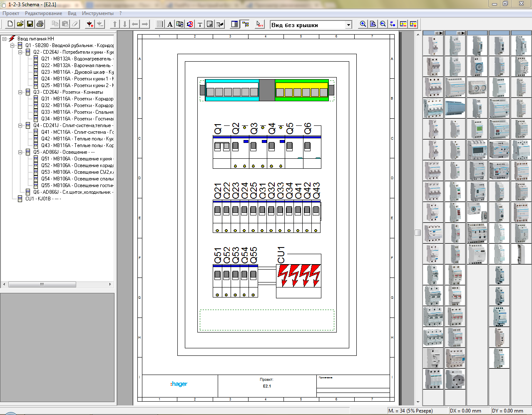Click the zoom out magnifier icon

[383, 24]
